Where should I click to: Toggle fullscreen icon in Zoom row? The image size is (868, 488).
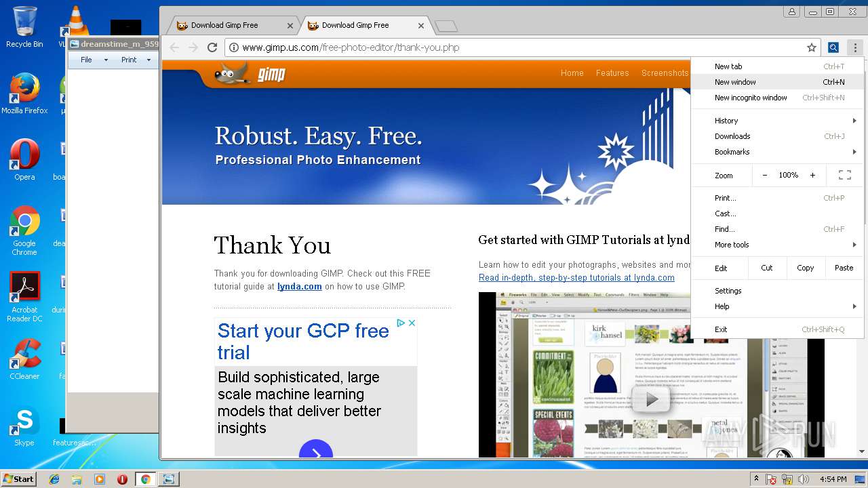pos(845,175)
